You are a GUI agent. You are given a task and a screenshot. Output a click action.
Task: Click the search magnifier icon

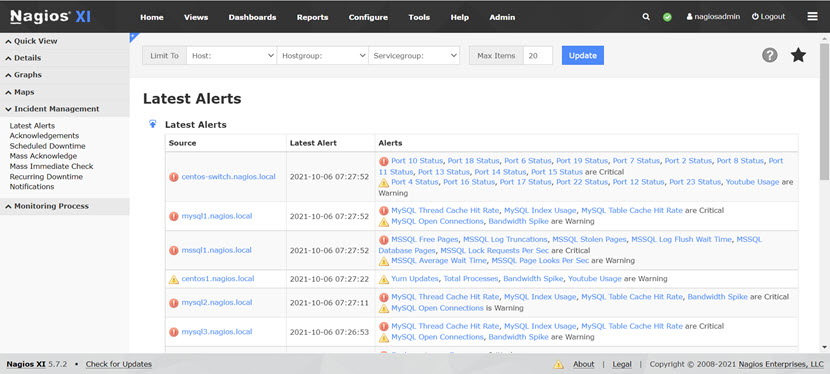click(x=646, y=17)
